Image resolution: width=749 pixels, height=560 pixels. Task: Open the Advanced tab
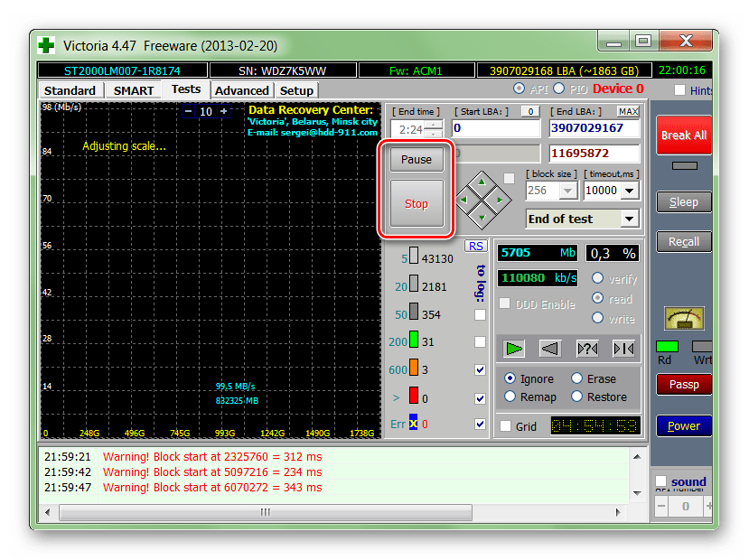pyautogui.click(x=241, y=90)
